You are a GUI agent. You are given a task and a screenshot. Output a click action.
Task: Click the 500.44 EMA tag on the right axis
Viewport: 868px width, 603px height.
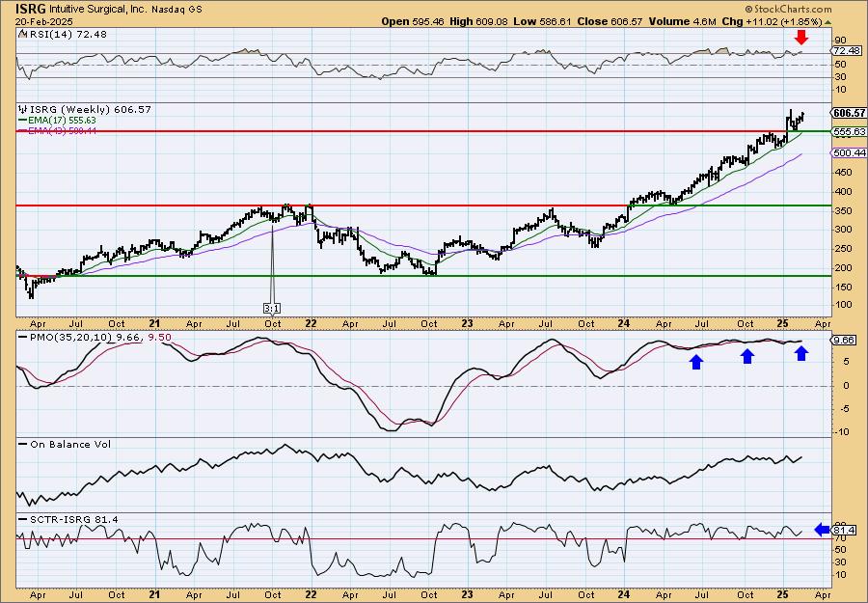849,152
